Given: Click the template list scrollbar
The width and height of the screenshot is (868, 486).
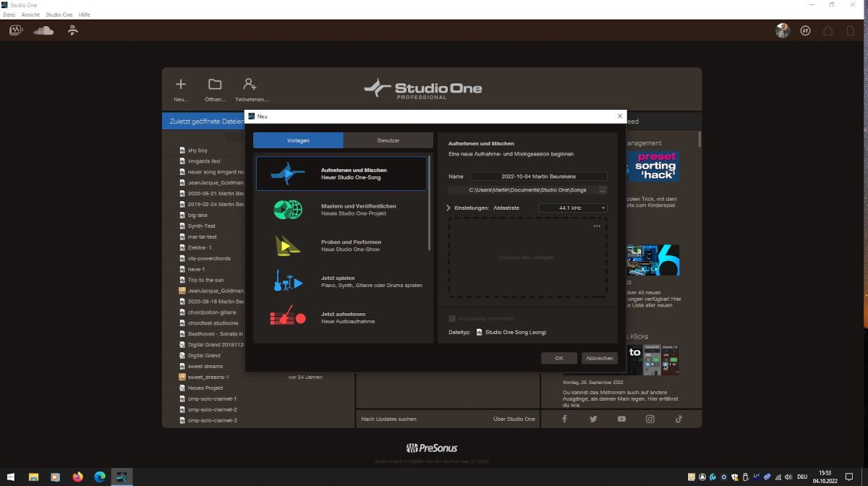Looking at the screenshot, I should click(430, 202).
